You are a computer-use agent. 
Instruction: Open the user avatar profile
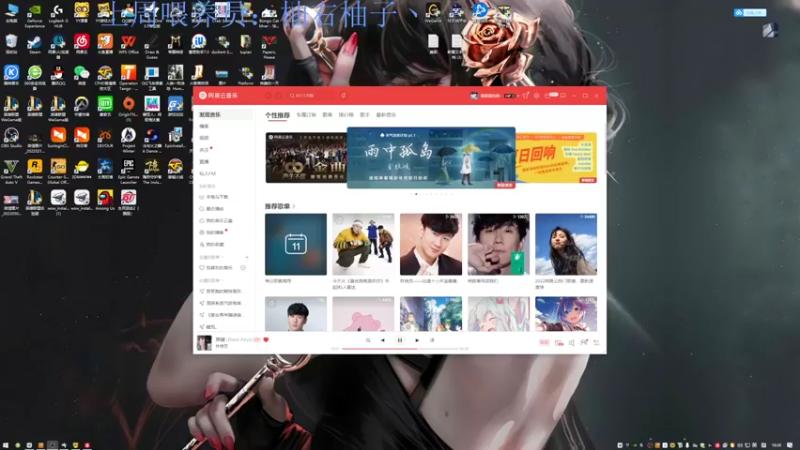[x=474, y=95]
